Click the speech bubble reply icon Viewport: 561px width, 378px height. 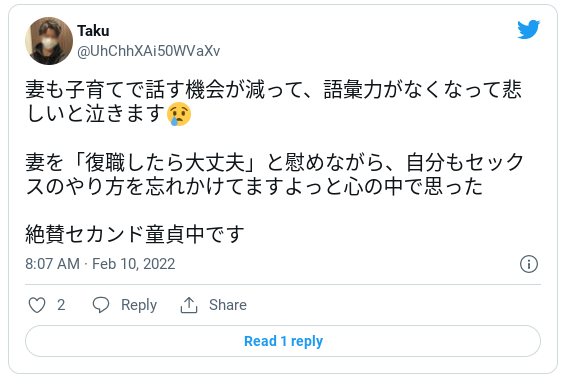pyautogui.click(x=101, y=305)
